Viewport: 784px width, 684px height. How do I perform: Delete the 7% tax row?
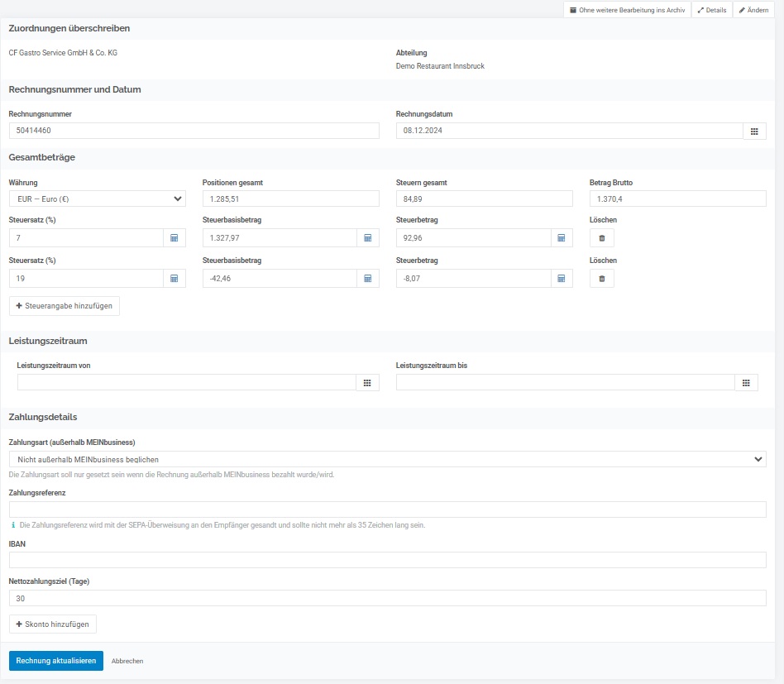point(602,238)
